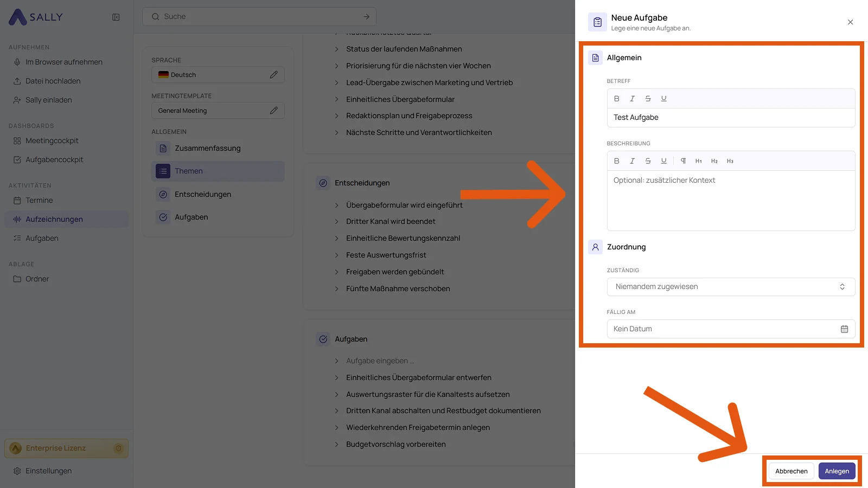
Task: Apply strikethrough in the Beschreibung toolbar
Action: point(648,161)
